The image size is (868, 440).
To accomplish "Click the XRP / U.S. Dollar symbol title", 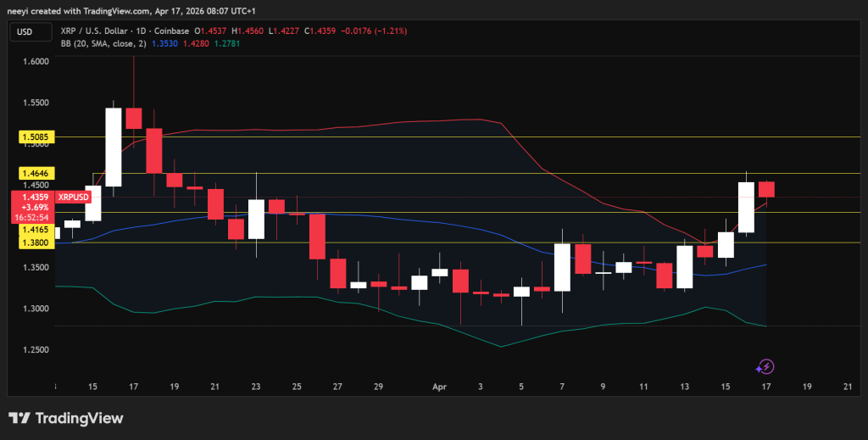I will click(92, 31).
